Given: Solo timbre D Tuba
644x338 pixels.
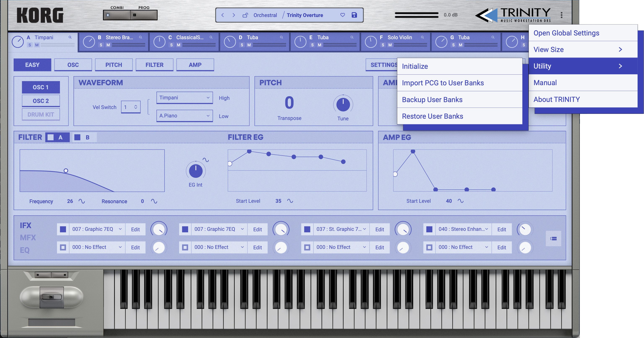Looking at the screenshot, I should (x=242, y=45).
